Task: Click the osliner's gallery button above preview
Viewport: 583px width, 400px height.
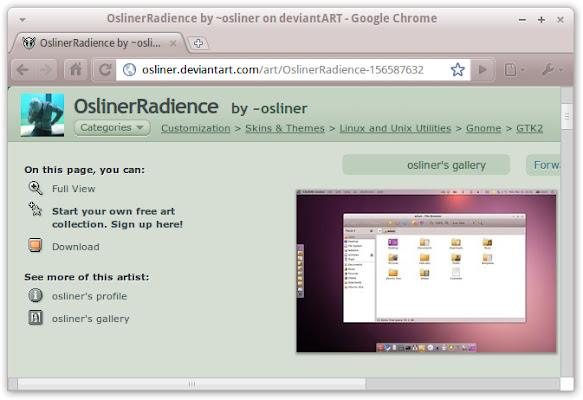Action: pos(426,165)
